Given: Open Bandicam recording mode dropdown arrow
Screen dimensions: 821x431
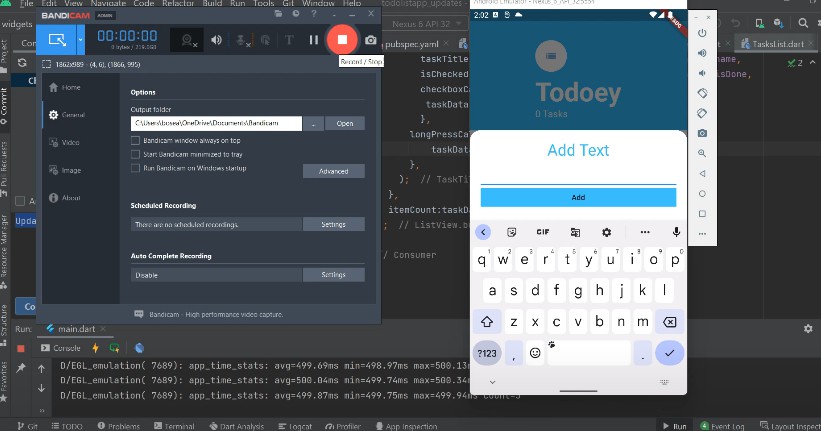Looking at the screenshot, I should pyautogui.click(x=81, y=40).
